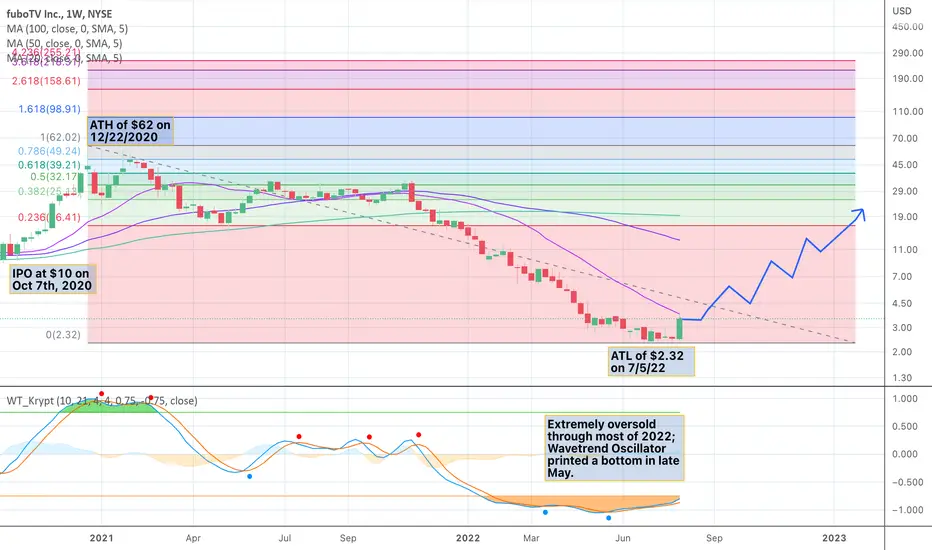Click the 'ATL of $2.32 on 7/5/22' note
Image resolution: width=932 pixels, height=550 pixels.
point(651,362)
